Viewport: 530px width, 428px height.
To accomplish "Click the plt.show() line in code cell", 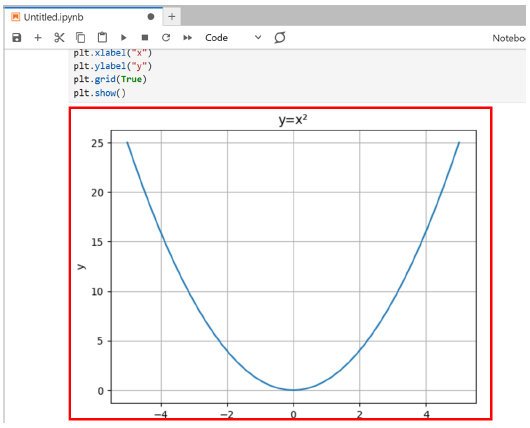I will [x=100, y=93].
